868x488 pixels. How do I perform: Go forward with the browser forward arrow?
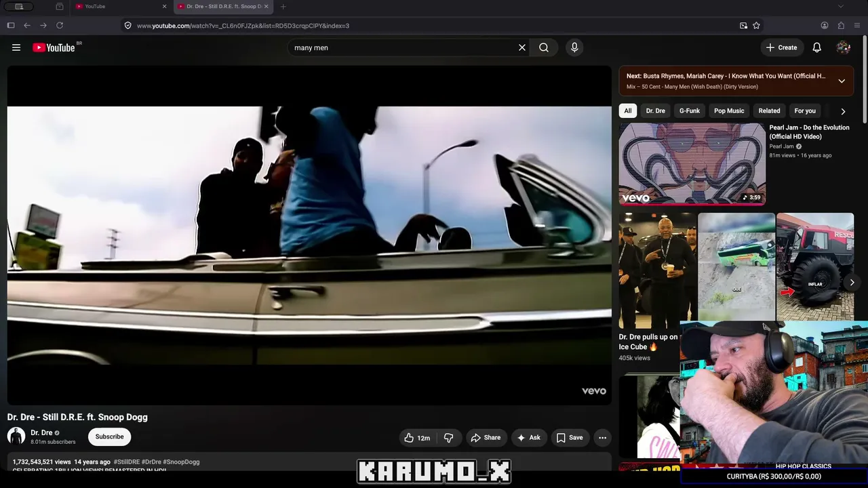point(43,26)
